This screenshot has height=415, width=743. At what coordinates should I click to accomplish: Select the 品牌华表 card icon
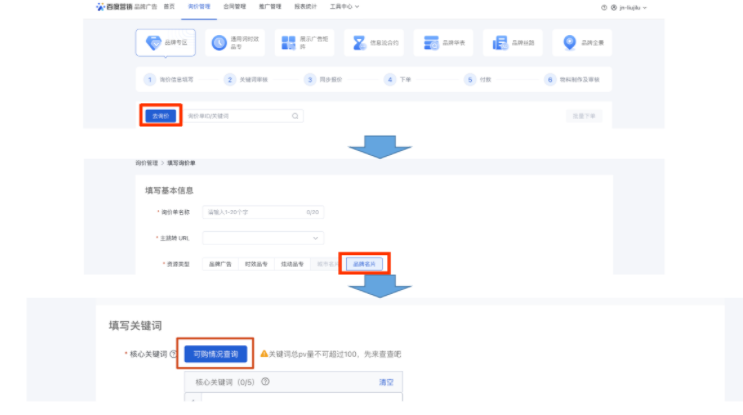[x=443, y=43]
